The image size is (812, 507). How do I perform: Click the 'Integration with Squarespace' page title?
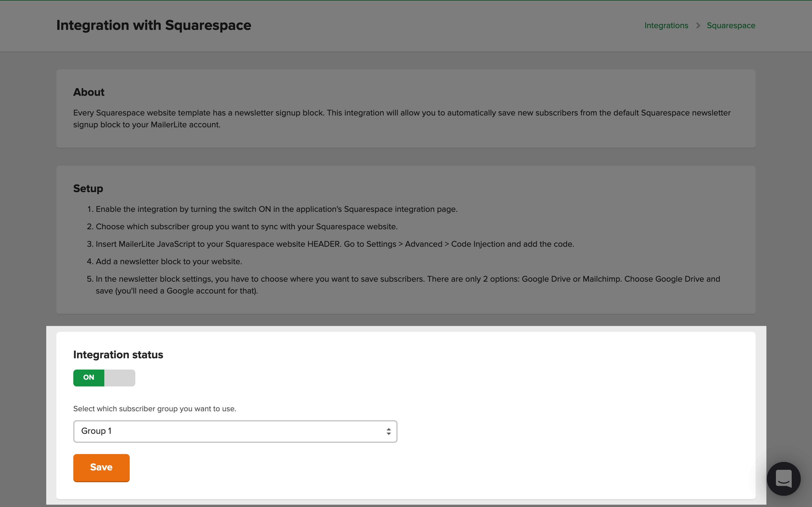click(x=154, y=25)
